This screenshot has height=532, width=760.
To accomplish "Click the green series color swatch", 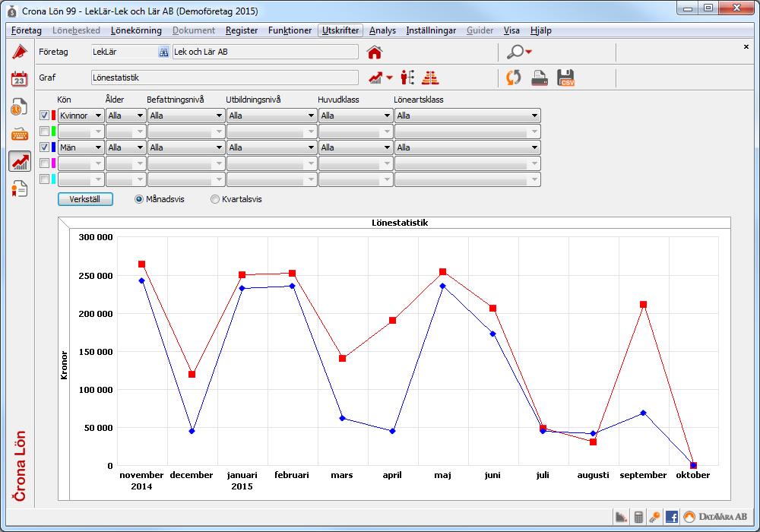I will pos(53,131).
